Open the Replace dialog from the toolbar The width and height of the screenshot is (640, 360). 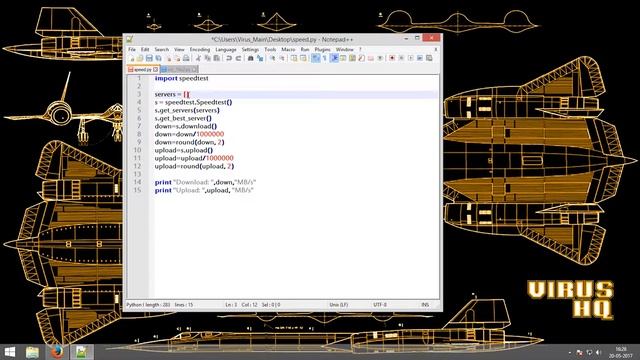point(261,58)
